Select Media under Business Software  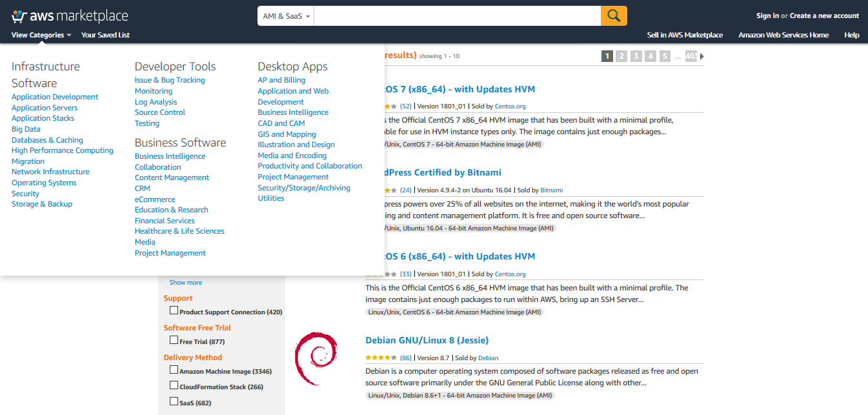coord(145,242)
